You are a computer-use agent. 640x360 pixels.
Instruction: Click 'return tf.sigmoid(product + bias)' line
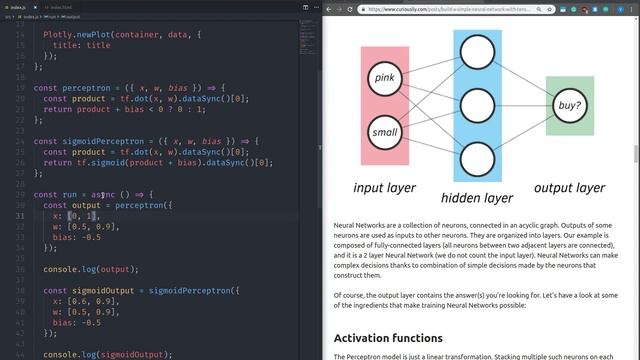click(x=158, y=162)
